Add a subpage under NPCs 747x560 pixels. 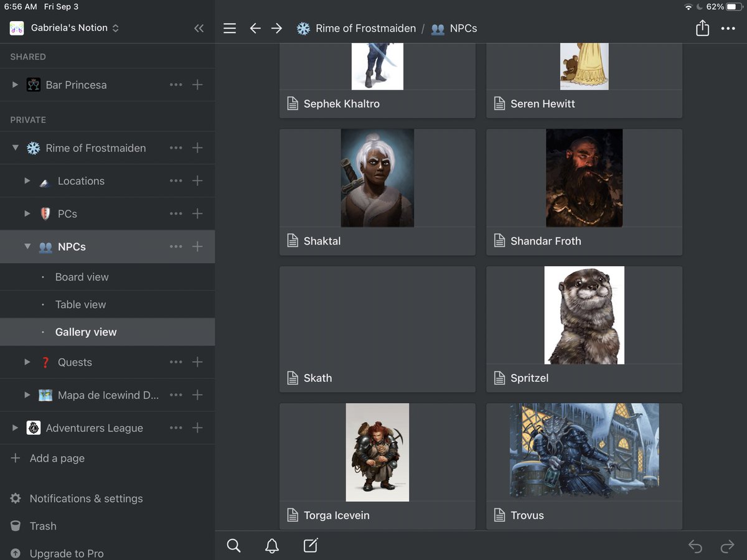point(197,247)
